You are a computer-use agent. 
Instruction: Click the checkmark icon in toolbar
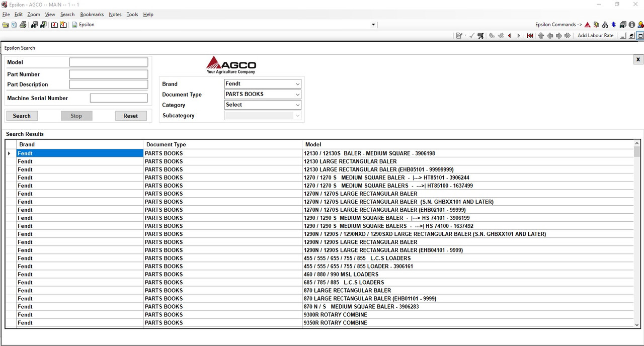pos(471,36)
